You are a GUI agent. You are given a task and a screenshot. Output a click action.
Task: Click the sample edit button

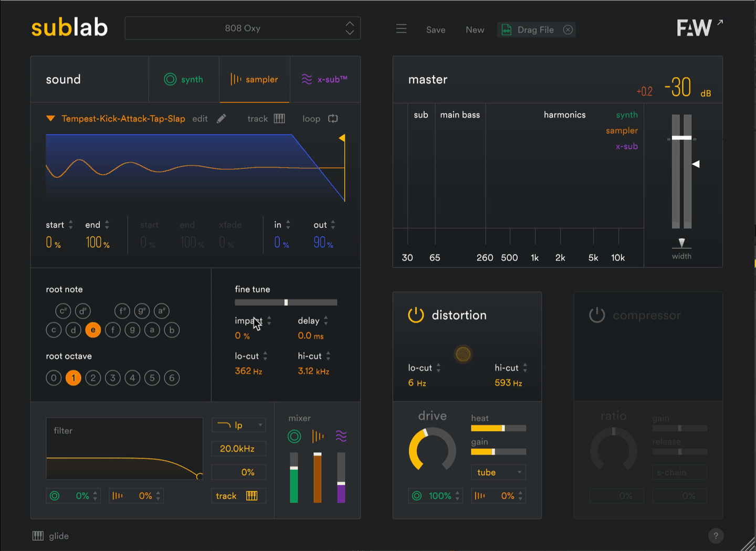click(x=200, y=119)
